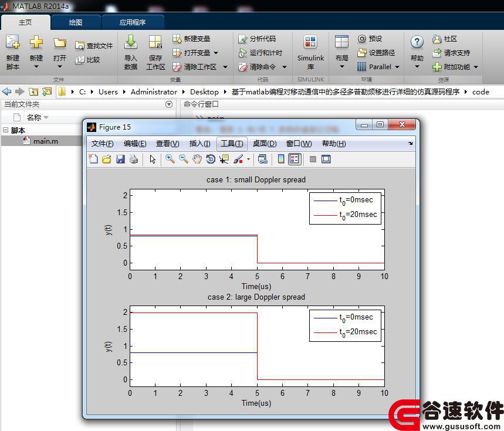Open the Help dropdown
The image size is (504, 431).
pos(417,67)
